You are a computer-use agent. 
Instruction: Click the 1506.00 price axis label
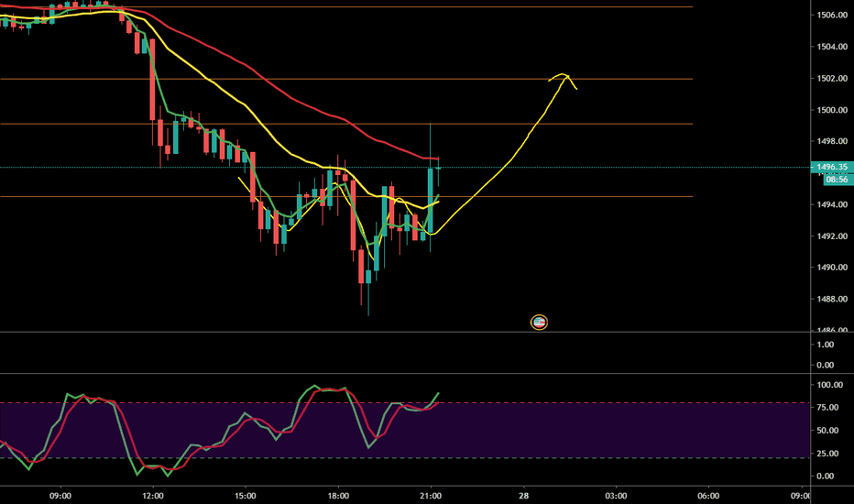point(832,16)
